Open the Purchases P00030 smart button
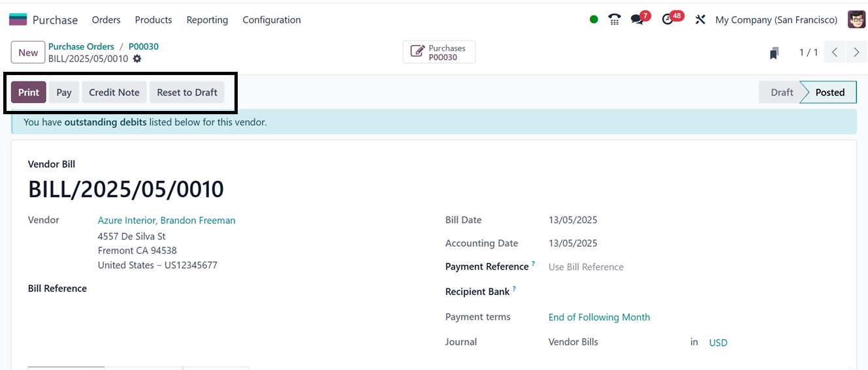Image resolution: width=868 pixels, height=370 pixels. click(x=439, y=52)
